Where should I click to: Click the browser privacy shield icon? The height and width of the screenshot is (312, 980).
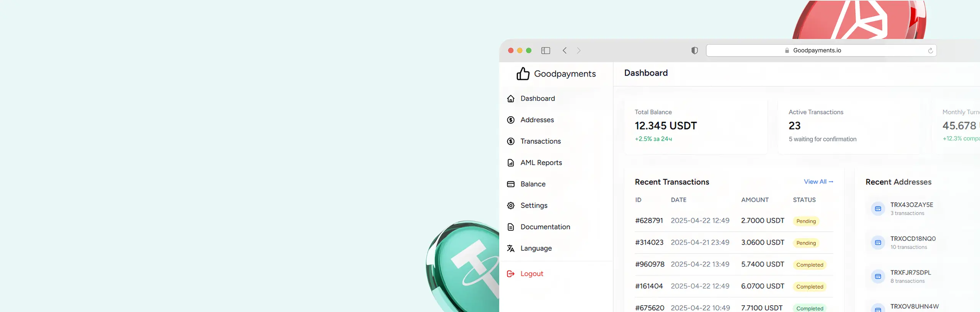694,50
